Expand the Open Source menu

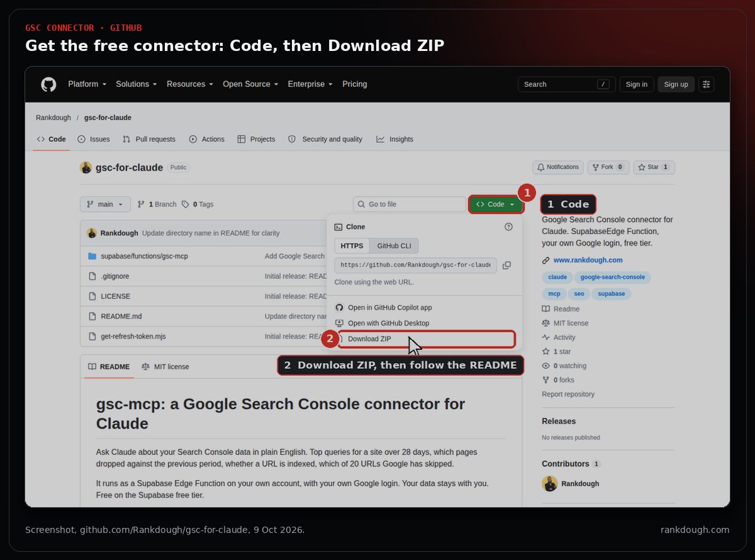click(250, 84)
